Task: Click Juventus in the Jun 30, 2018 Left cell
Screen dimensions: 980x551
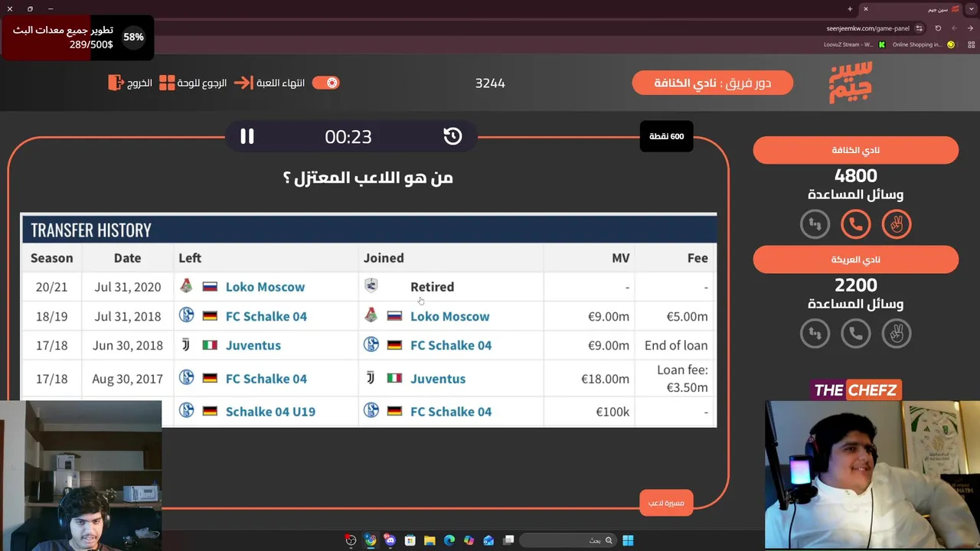Action: [253, 345]
